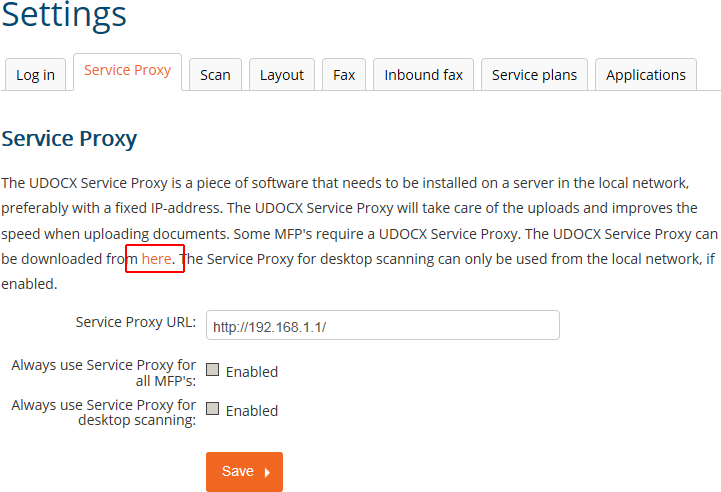Select the Service Proxy tab
721x492 pixels.
coord(127,72)
